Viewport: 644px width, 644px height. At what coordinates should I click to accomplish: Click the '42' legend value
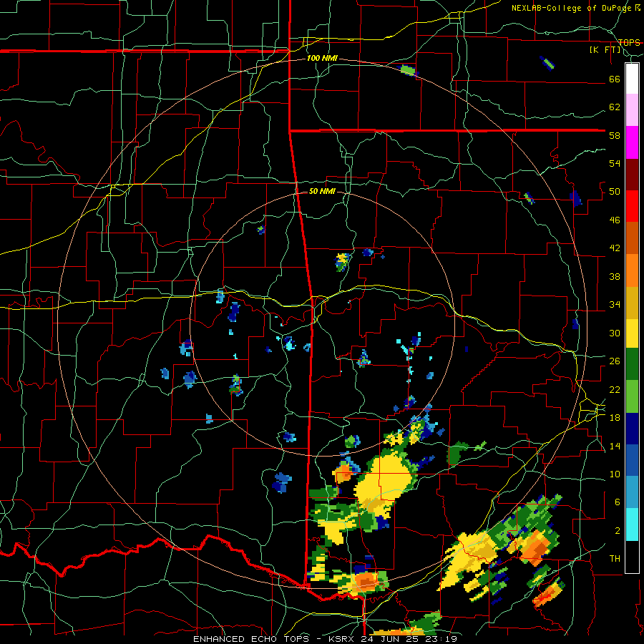(x=615, y=248)
